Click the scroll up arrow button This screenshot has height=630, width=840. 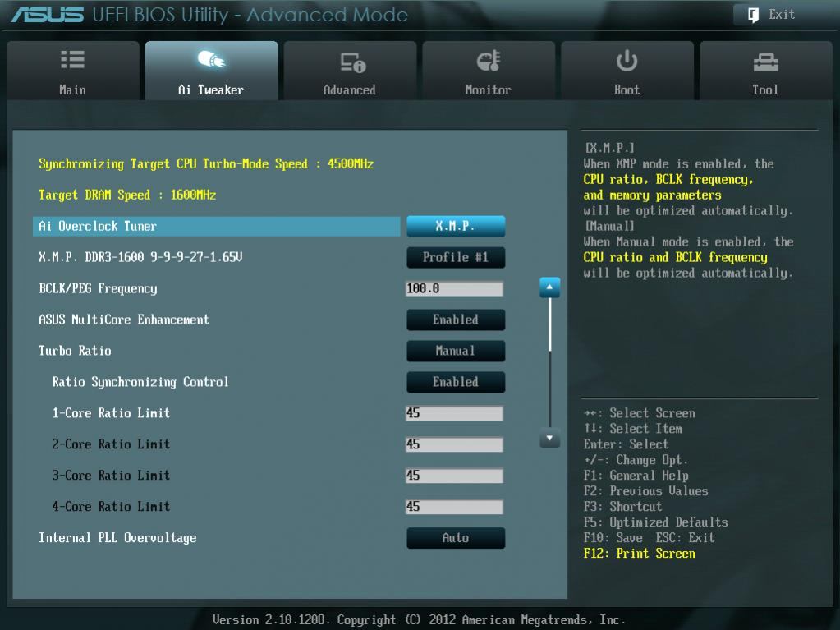[549, 287]
